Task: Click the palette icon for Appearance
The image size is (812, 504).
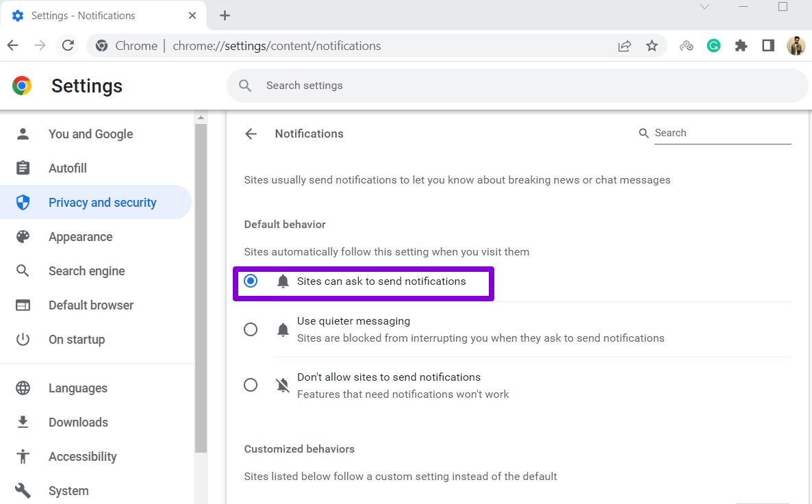Action: pos(23,237)
